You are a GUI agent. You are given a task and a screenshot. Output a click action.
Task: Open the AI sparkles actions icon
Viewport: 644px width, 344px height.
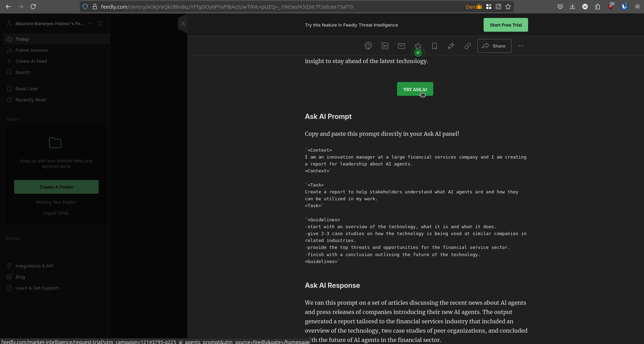(451, 45)
